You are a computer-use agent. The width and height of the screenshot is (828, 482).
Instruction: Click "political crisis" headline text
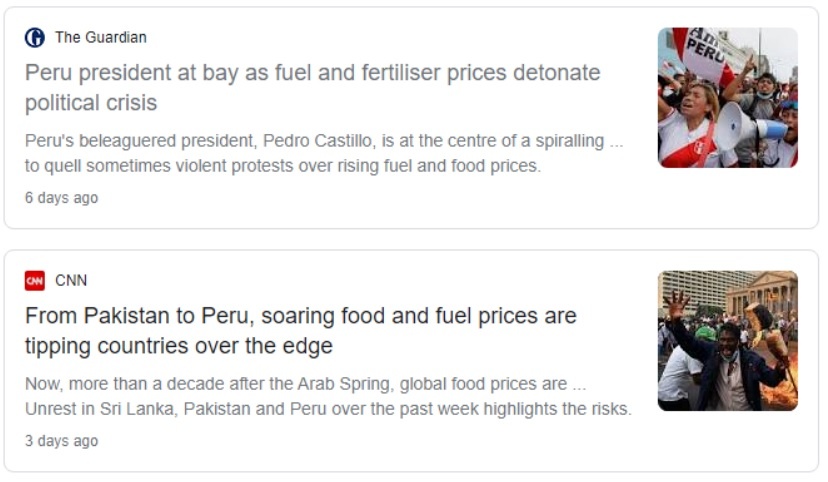click(x=91, y=103)
